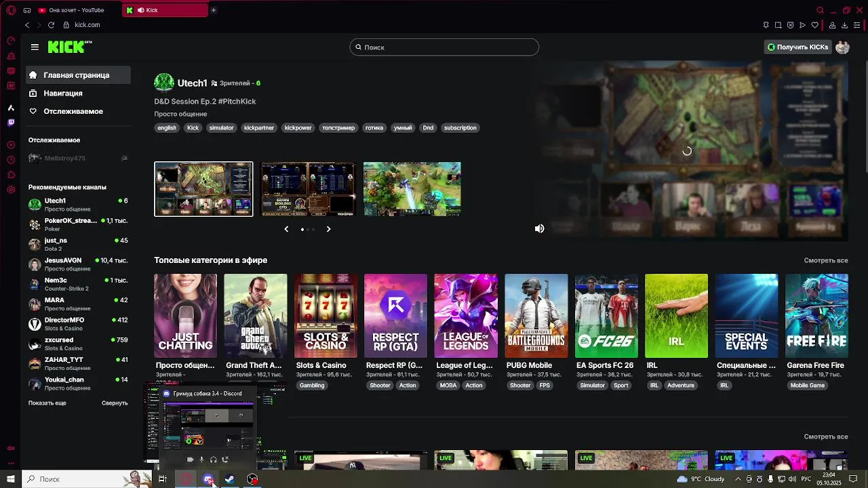Viewport: 868px width, 488px height.
Task: Click the snapshot icon in address bar
Action: pyautogui.click(x=778, y=25)
